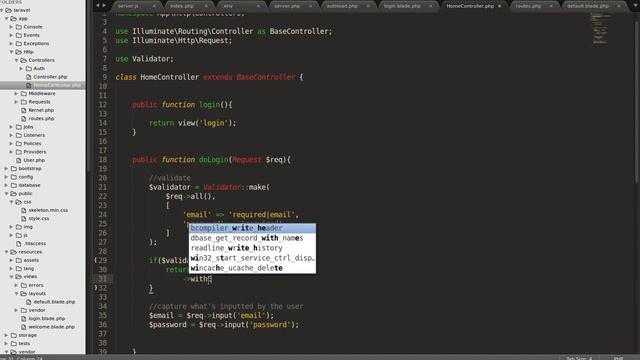This screenshot has height=360, width=640.
Task: Go to next tab with right arrow
Action: pos(104,6)
